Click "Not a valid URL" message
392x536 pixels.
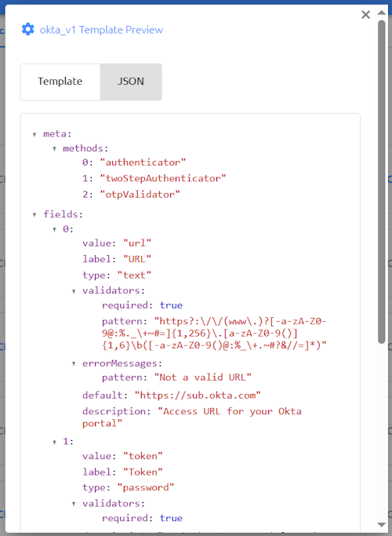click(x=203, y=377)
